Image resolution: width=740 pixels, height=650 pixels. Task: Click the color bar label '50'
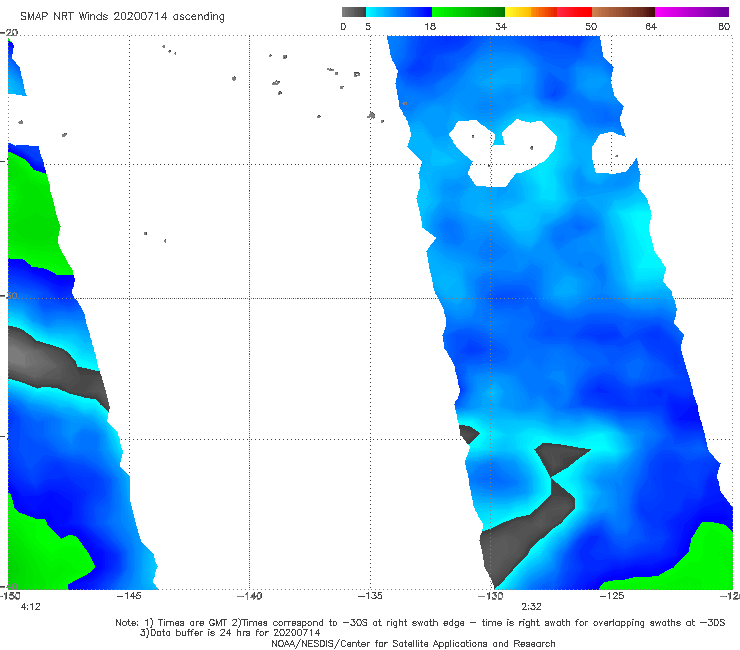pos(591,26)
